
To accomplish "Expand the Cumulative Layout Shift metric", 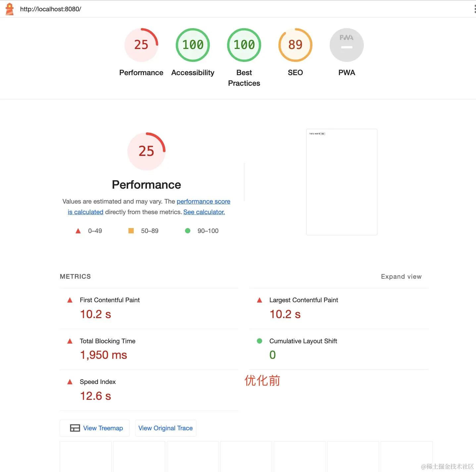I will [339, 350].
